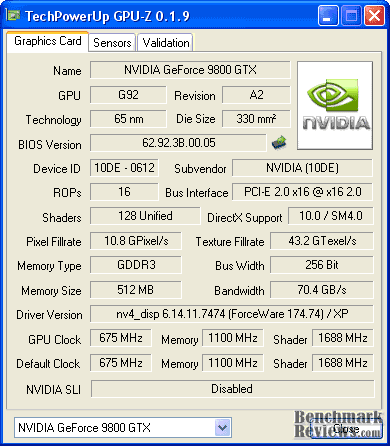Screen dimensions: 390x446
Task: Minimize the GPU-Z window
Action: click(x=328, y=15)
